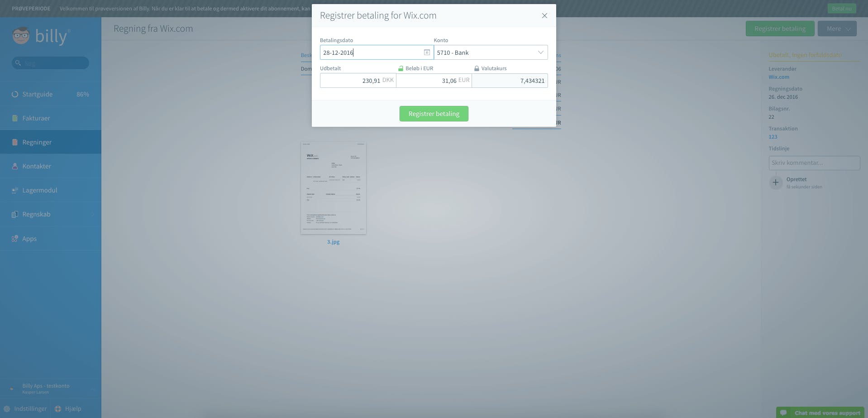This screenshot has width=868, height=418.
Task: Open Indstillinger at the sidebar bottom
Action: pos(25,408)
